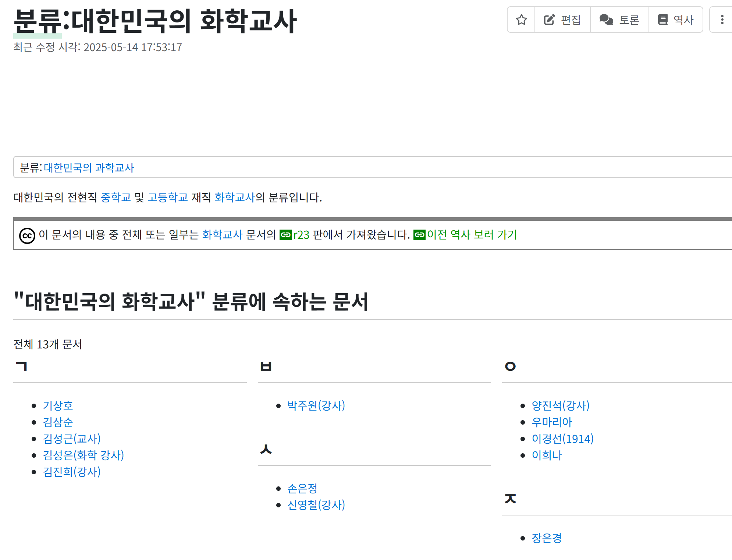Open the 고등학교 link
This screenshot has width=732, height=560.
(168, 198)
